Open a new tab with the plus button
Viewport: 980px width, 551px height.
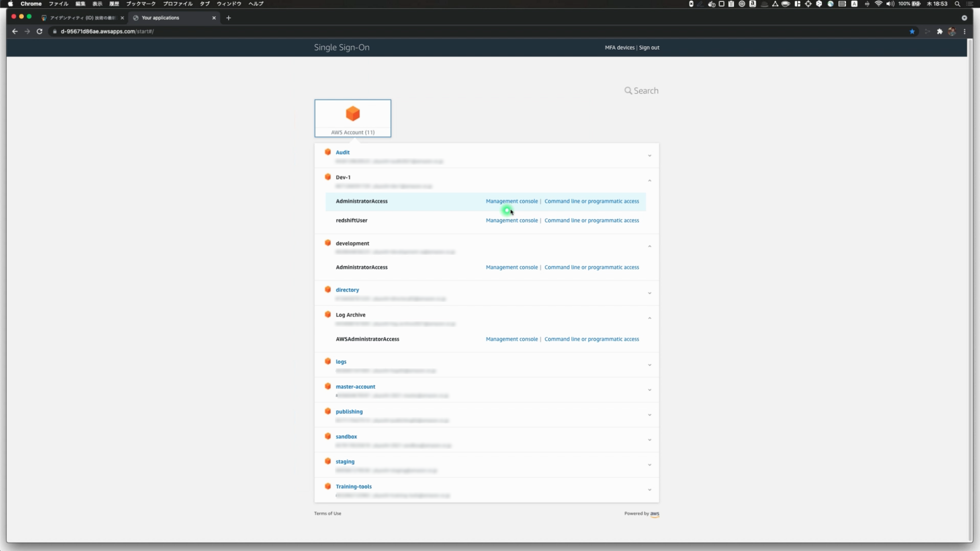pyautogui.click(x=229, y=18)
